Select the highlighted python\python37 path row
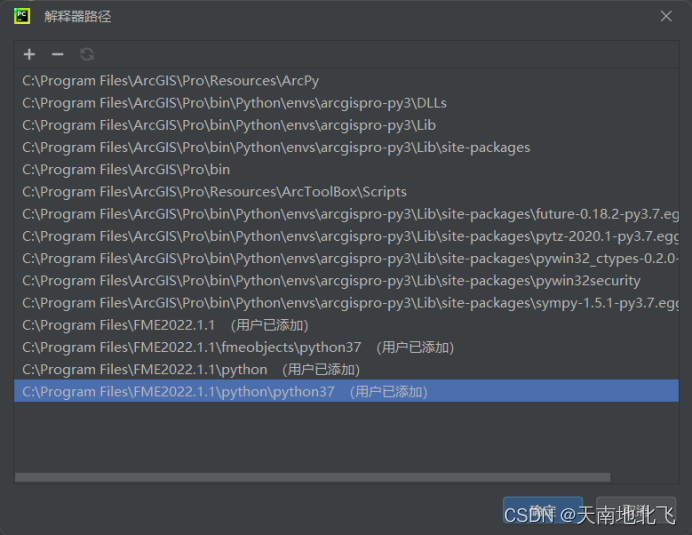The image size is (692, 535). point(346,391)
